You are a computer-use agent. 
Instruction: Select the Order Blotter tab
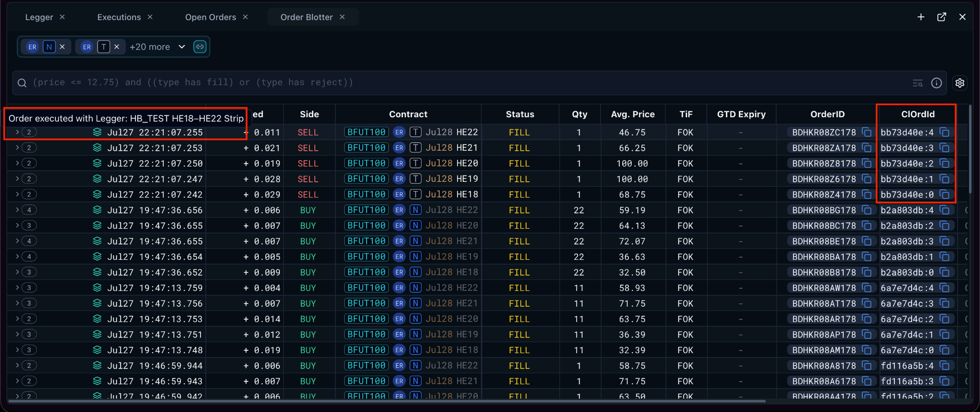click(x=307, y=17)
